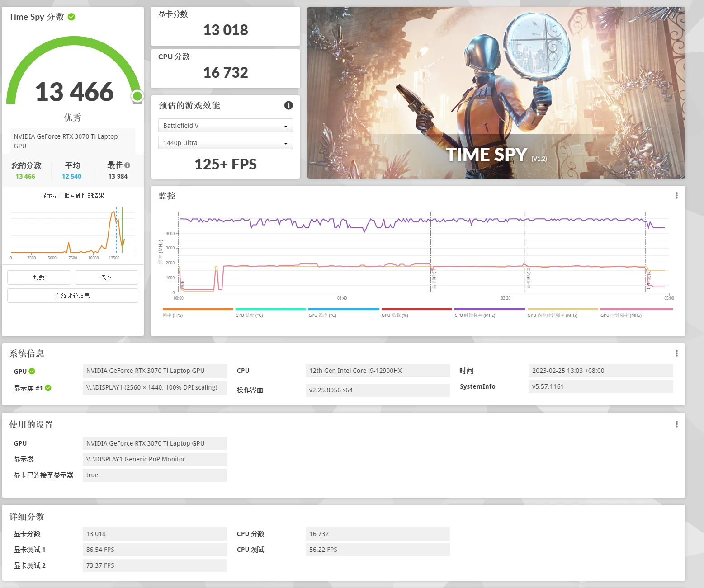The height and width of the screenshot is (588, 704).
Task: Open the three-dot menu of the 监控 panel
Action: pos(676,195)
